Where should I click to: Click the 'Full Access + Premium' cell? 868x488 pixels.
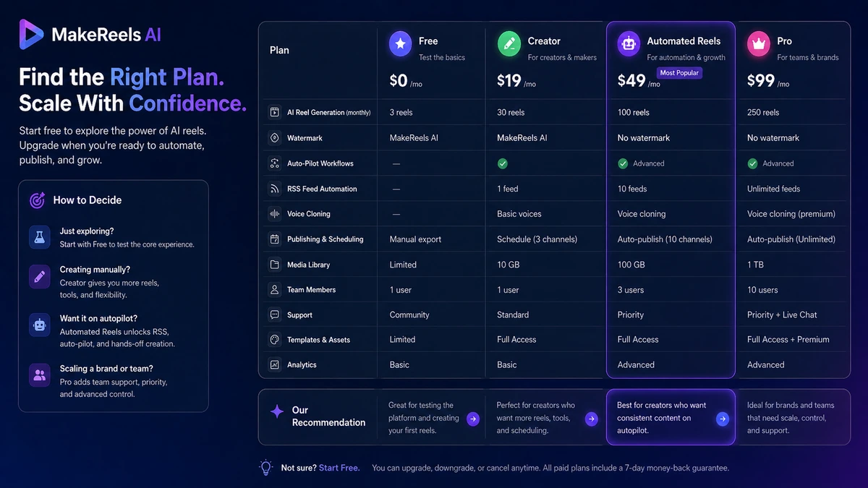[x=788, y=340]
